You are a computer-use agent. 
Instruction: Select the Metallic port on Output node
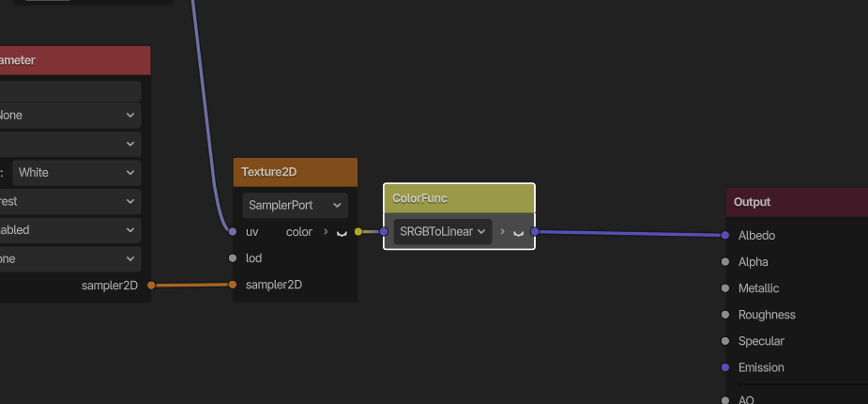725,288
